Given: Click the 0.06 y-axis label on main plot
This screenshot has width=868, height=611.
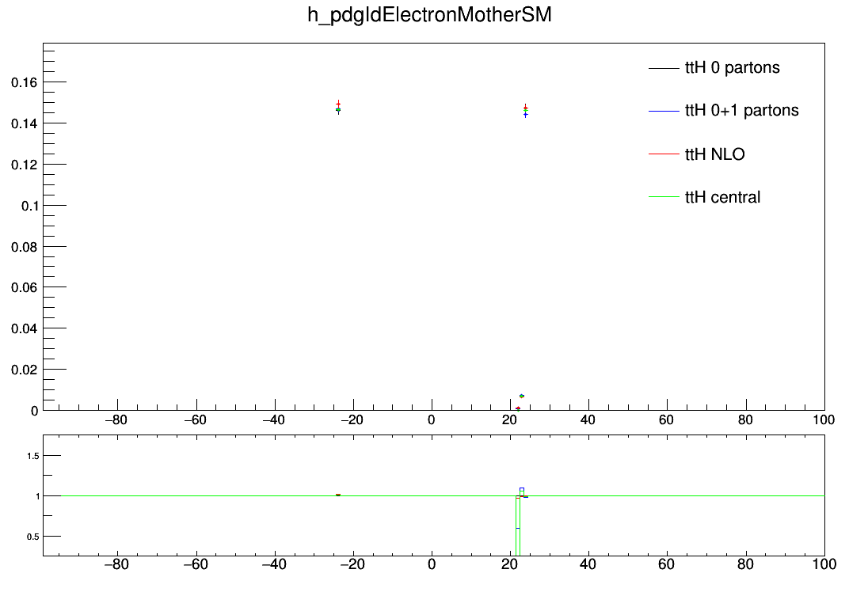Looking at the screenshot, I should coord(25,287).
